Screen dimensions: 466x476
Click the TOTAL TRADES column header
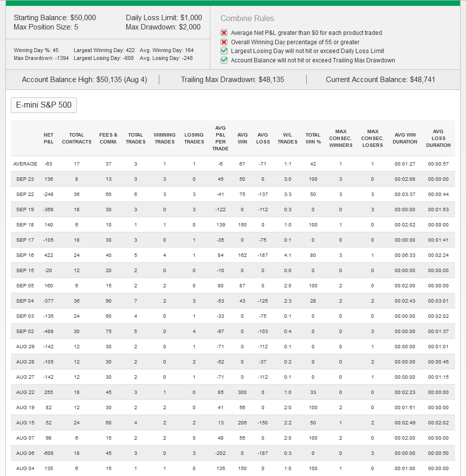[x=136, y=138]
